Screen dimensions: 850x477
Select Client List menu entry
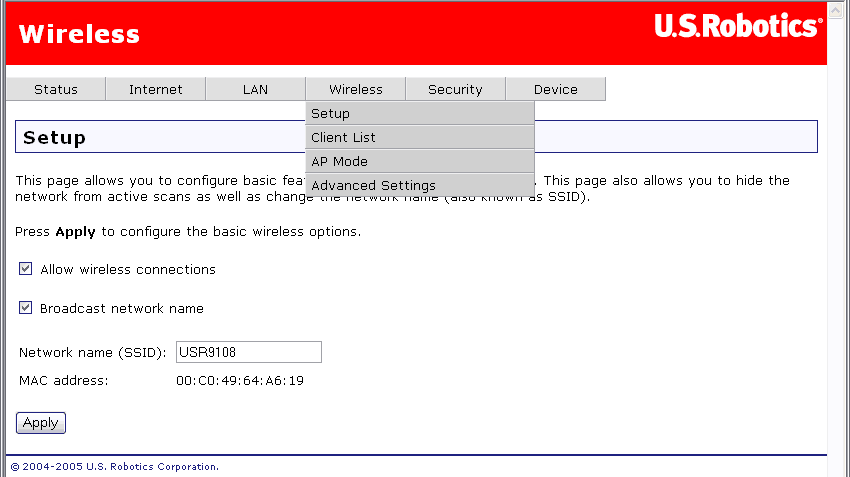[420, 137]
